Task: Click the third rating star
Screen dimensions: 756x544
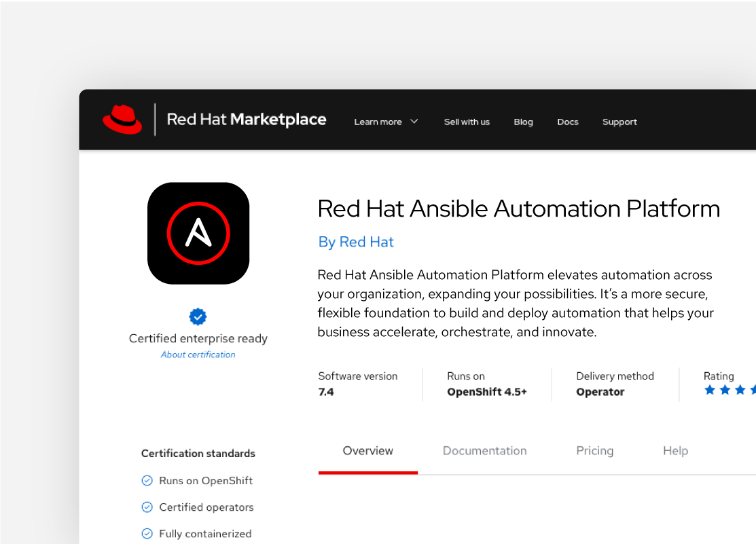Action: coord(740,390)
